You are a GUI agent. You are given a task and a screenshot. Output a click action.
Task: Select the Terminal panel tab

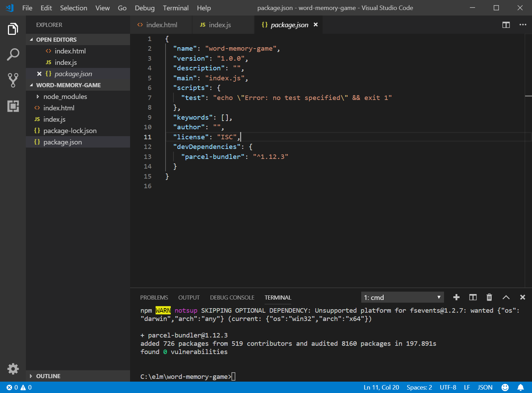tap(278, 298)
